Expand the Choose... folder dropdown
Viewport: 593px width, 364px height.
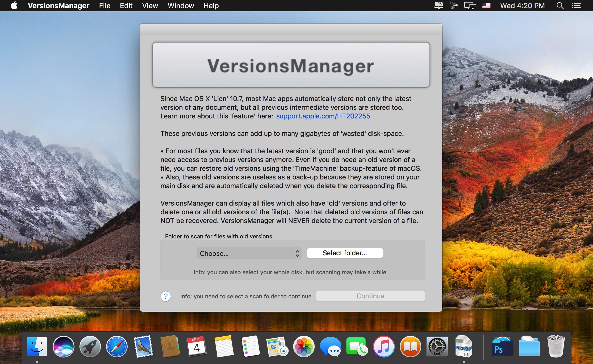pos(250,253)
